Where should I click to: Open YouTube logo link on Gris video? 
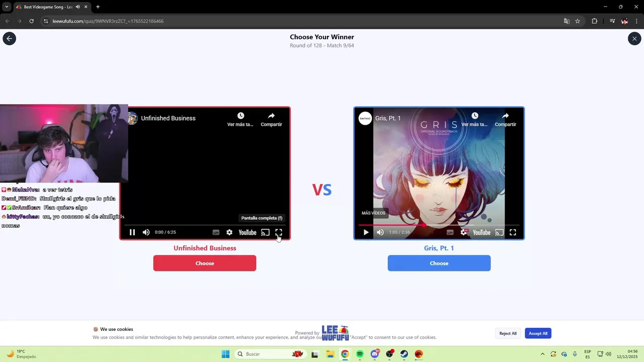(x=481, y=232)
